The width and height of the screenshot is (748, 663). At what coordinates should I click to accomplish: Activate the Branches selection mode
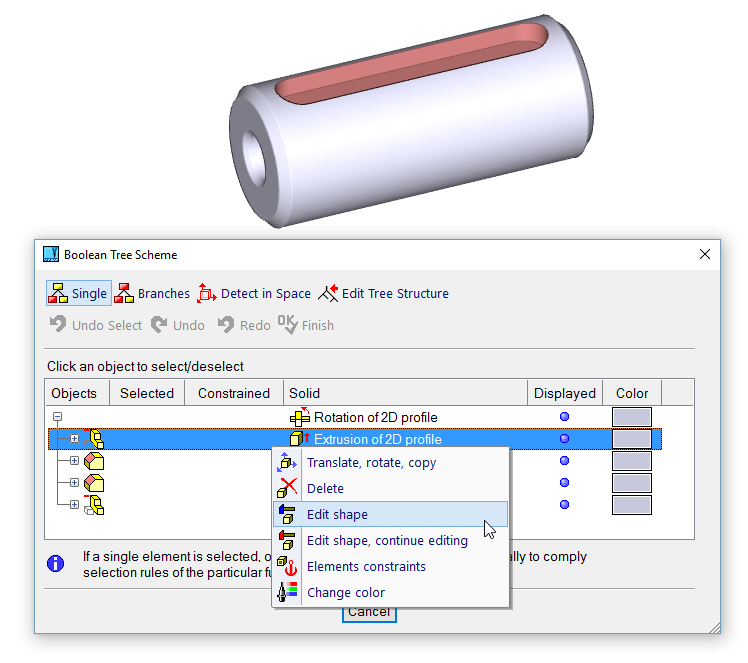click(124, 293)
